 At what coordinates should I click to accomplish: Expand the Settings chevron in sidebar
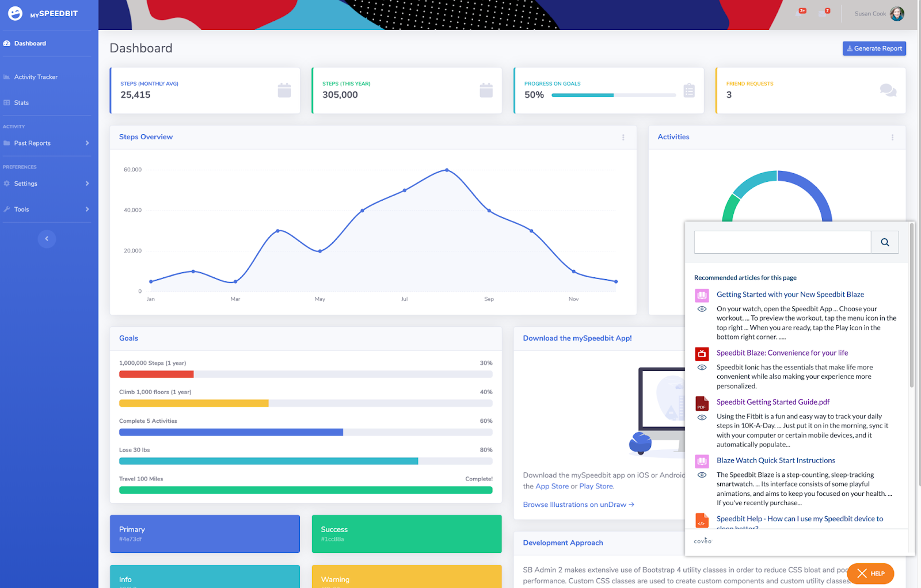pos(87,184)
